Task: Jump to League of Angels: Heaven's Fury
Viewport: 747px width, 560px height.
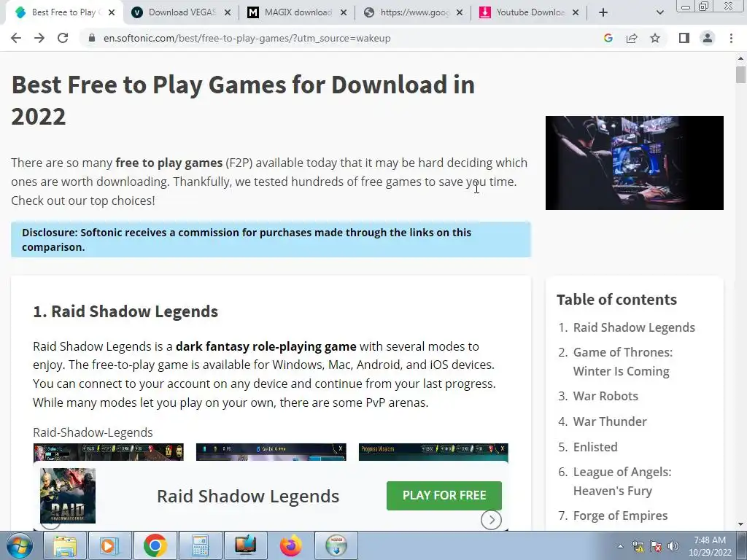Action: point(622,481)
